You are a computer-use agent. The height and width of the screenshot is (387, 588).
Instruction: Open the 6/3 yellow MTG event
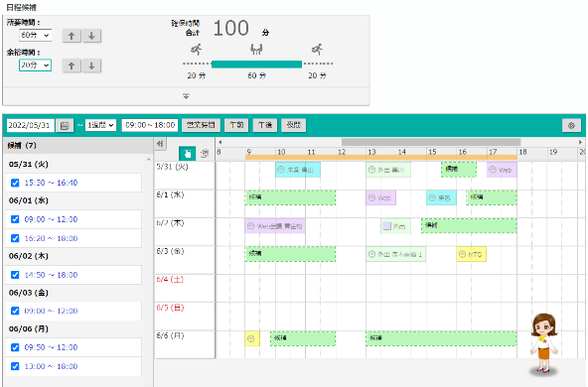(472, 254)
